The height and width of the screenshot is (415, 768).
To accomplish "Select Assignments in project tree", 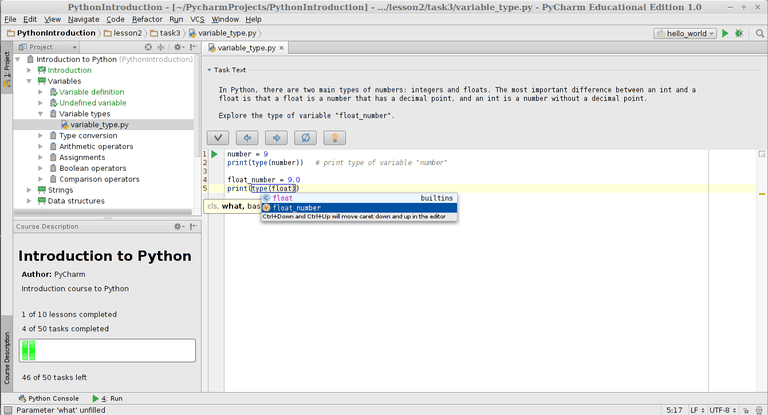I will click(82, 157).
